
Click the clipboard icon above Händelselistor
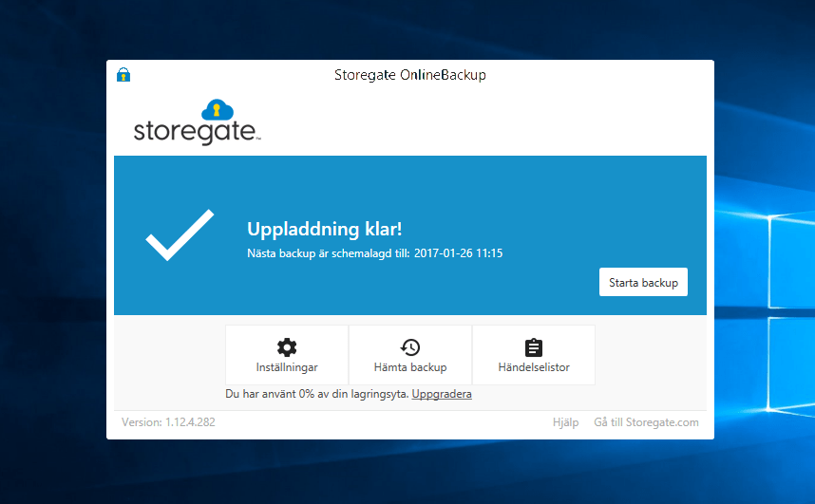click(x=533, y=347)
